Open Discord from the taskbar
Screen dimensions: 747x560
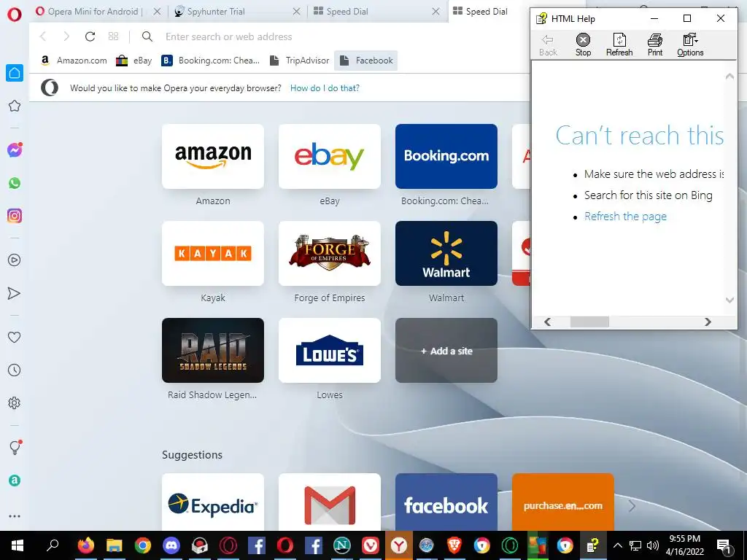click(x=171, y=545)
